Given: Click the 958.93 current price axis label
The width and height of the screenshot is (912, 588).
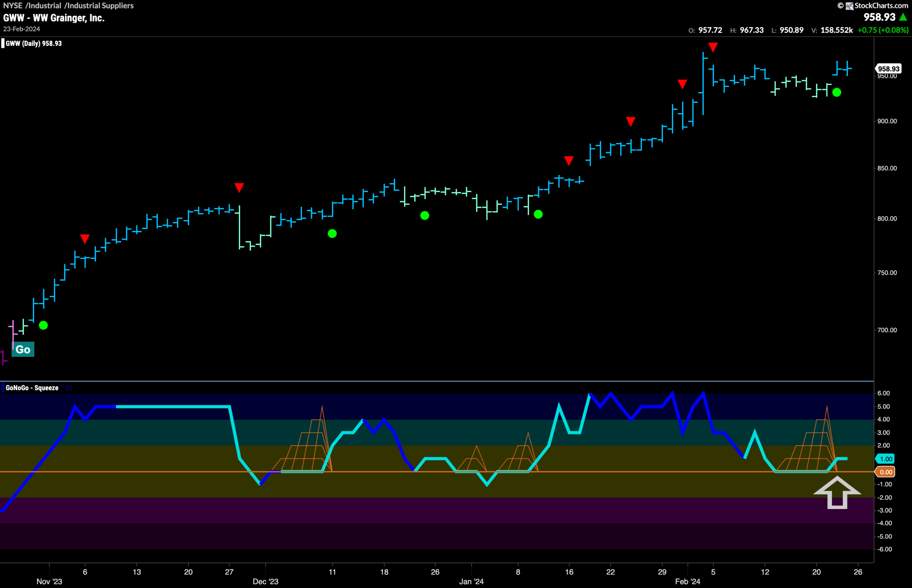Looking at the screenshot, I should coord(888,69).
